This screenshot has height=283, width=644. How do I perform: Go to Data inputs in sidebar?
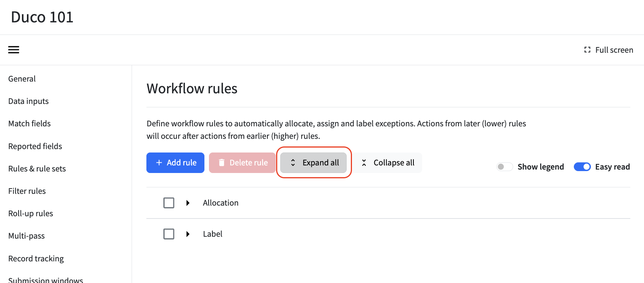28,101
